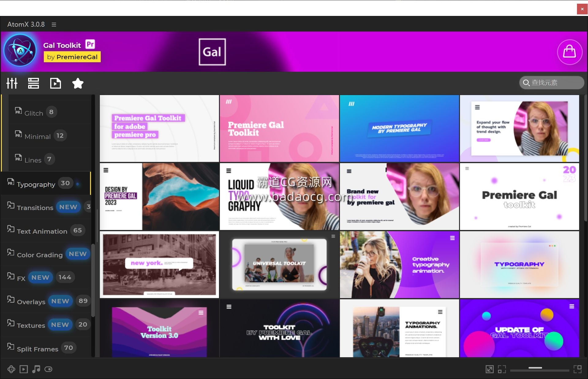This screenshot has height=379, width=588.
Task: Click the large grid size icon
Action: pos(578,369)
